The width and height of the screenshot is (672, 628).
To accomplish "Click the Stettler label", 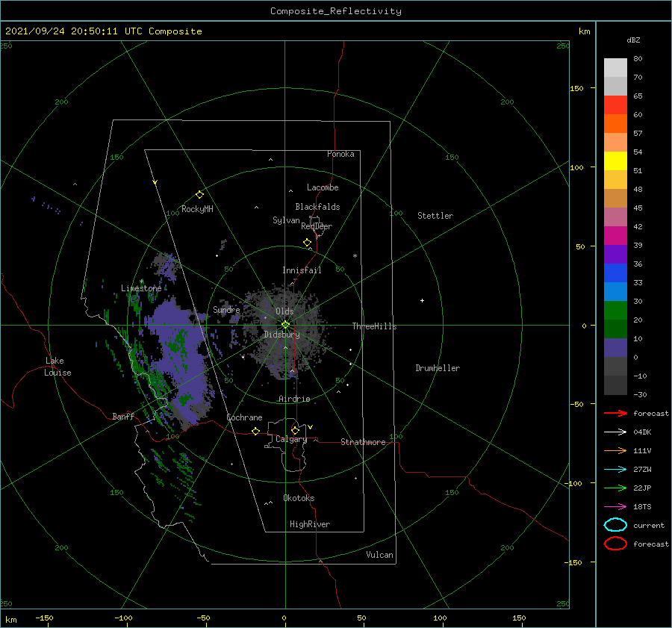I will [435, 216].
